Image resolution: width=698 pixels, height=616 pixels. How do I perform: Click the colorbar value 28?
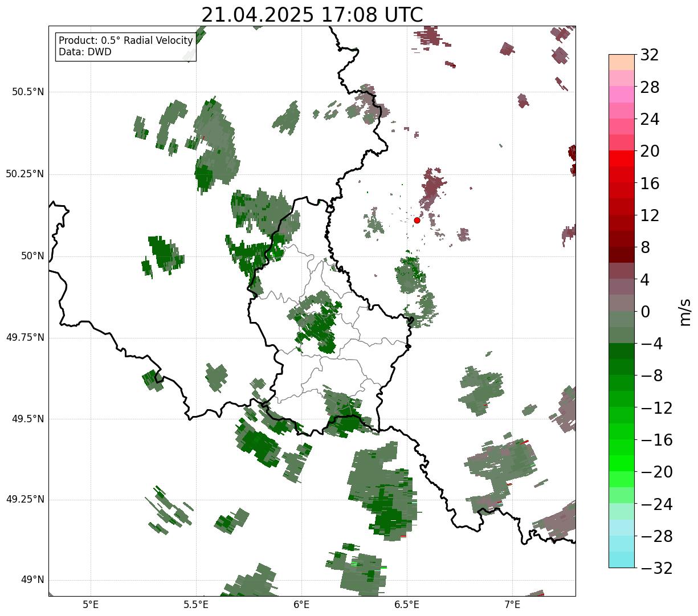pos(650,87)
